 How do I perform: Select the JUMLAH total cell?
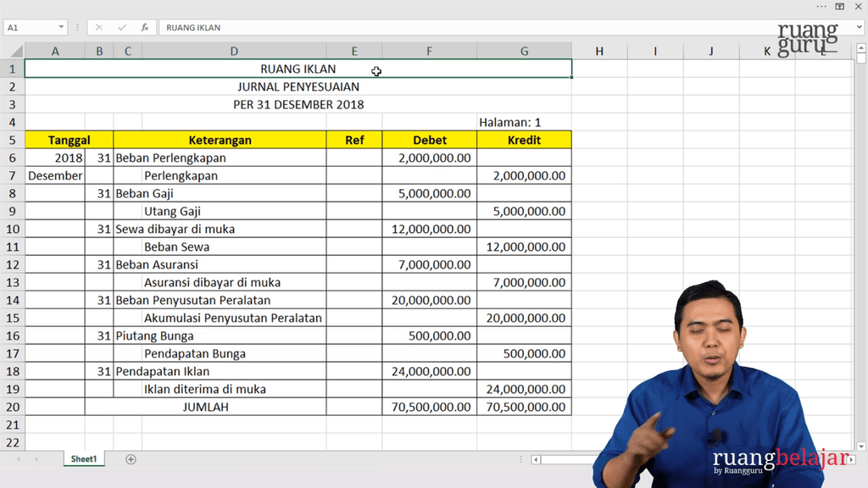click(x=205, y=407)
